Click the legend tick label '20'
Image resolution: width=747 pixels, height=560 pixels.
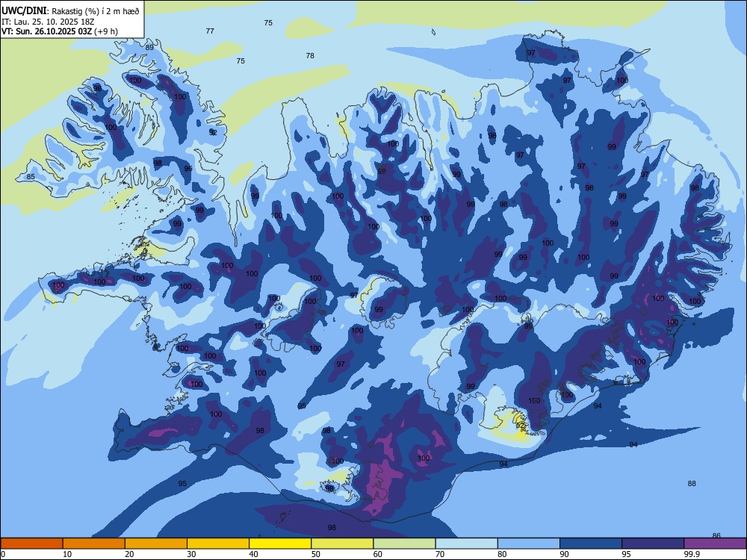pyautogui.click(x=129, y=554)
